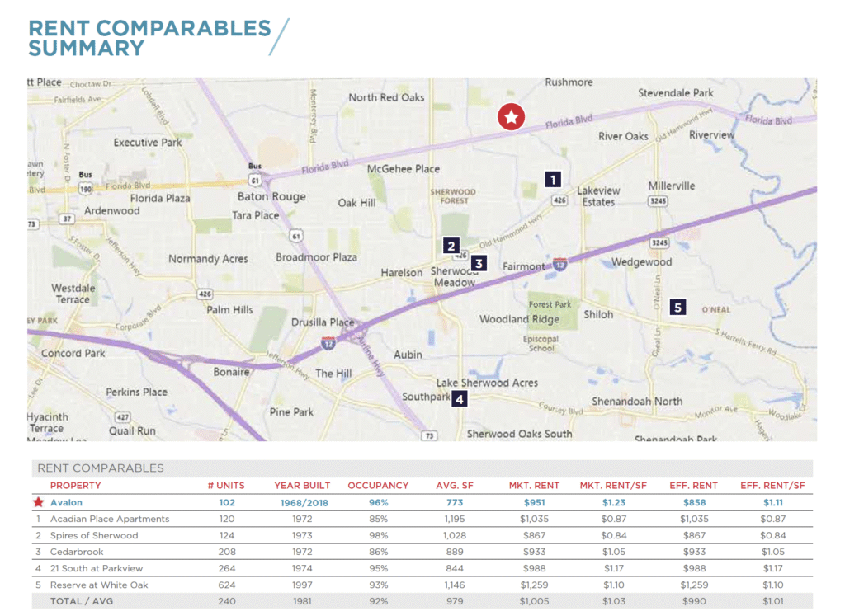Click the total average market rent $1,005
Screen dimensions: 845x616
coord(534,601)
